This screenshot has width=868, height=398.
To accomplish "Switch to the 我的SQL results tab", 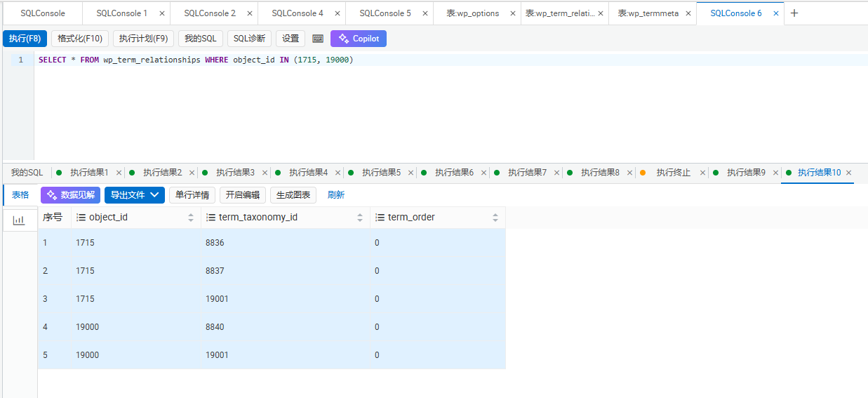I will [27, 173].
